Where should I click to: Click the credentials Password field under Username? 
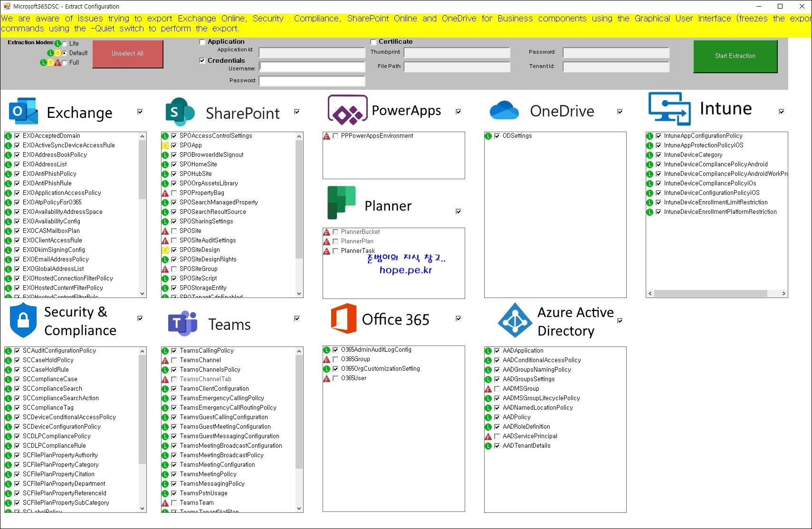click(x=312, y=81)
